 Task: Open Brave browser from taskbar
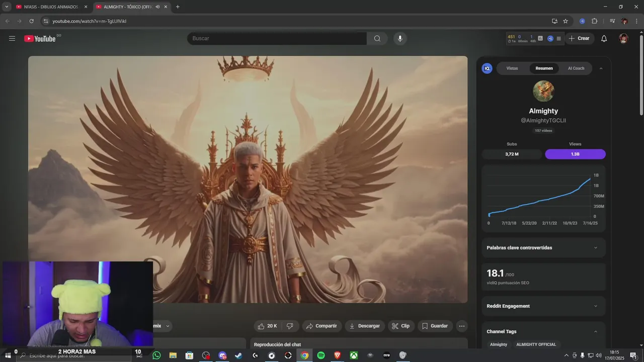click(338, 355)
